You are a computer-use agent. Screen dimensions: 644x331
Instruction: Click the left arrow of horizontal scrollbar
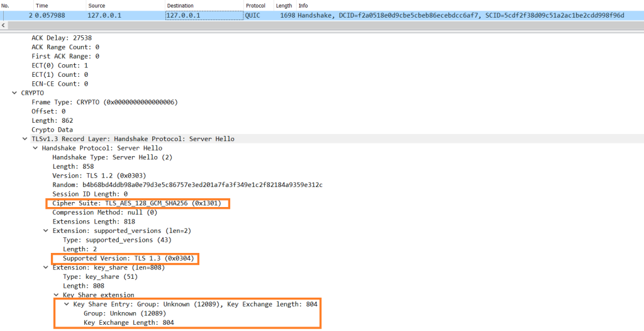tap(4, 25)
